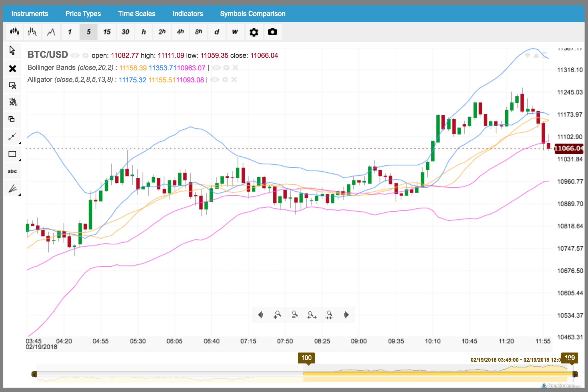This screenshot has height=392, width=588.
Task: Select the 5 minute timeframe
Action: (x=88, y=32)
